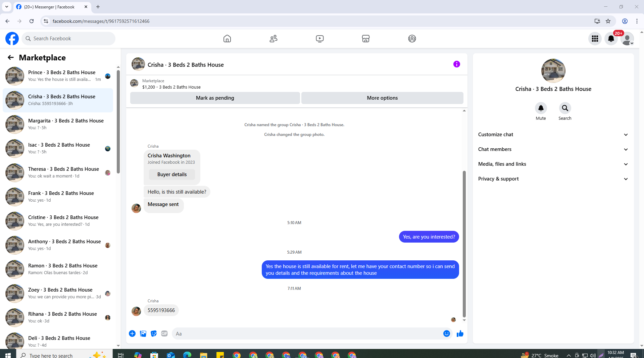The width and height of the screenshot is (644, 358).
Task: Open notifications bell with 20+ badge
Action: point(611,39)
